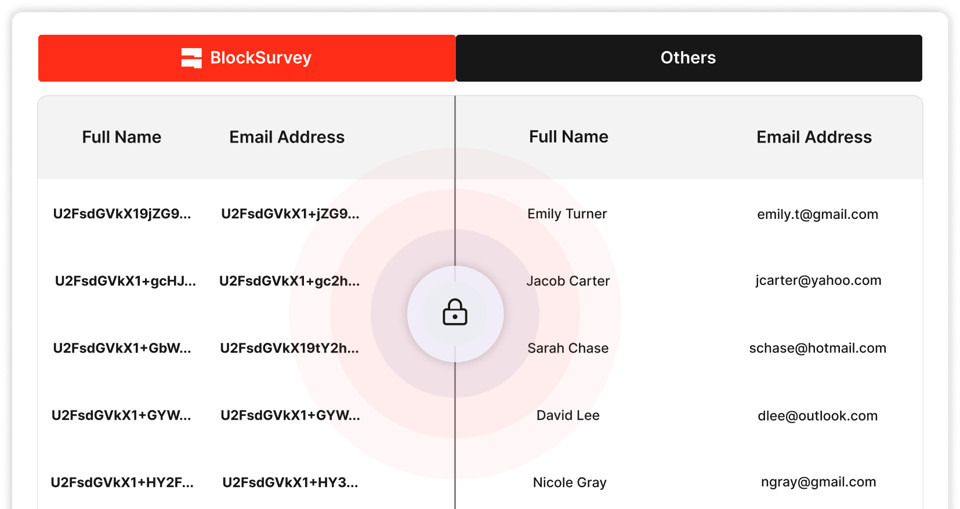The image size is (960, 509).
Task: Click encrypted name U2FsdGVkX19jZG9 cell
Action: coord(122,214)
